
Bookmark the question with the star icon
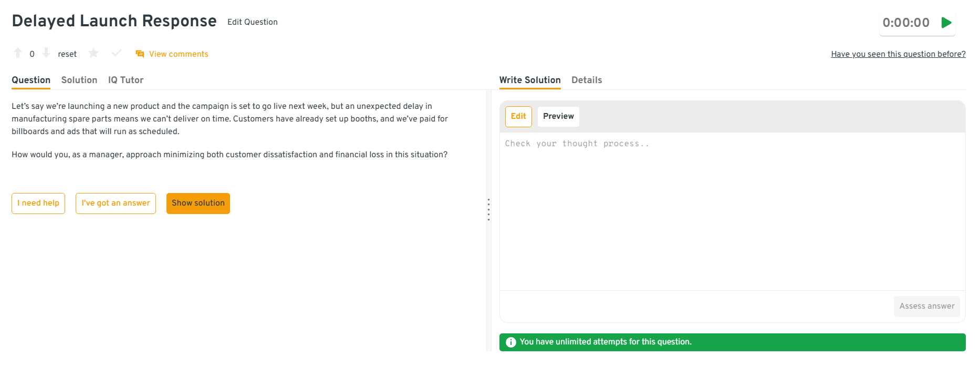point(93,53)
